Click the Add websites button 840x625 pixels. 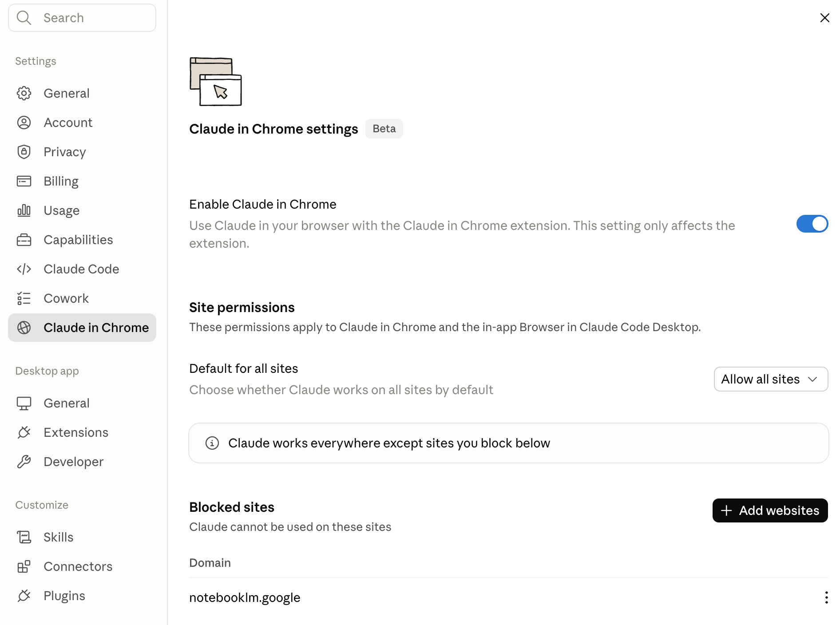(x=770, y=510)
